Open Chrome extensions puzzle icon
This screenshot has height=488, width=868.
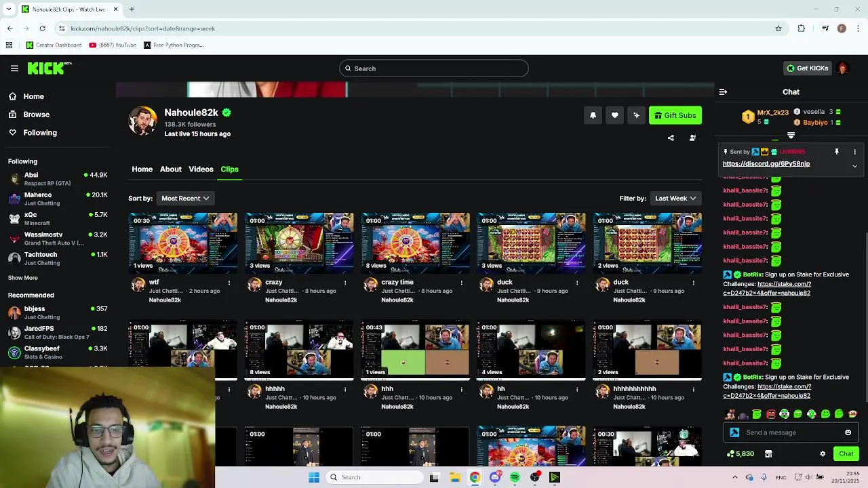[x=802, y=28]
